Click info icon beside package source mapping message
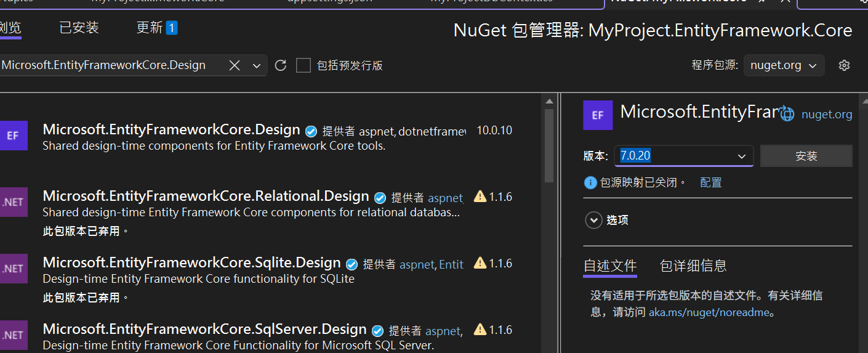 pyautogui.click(x=590, y=183)
